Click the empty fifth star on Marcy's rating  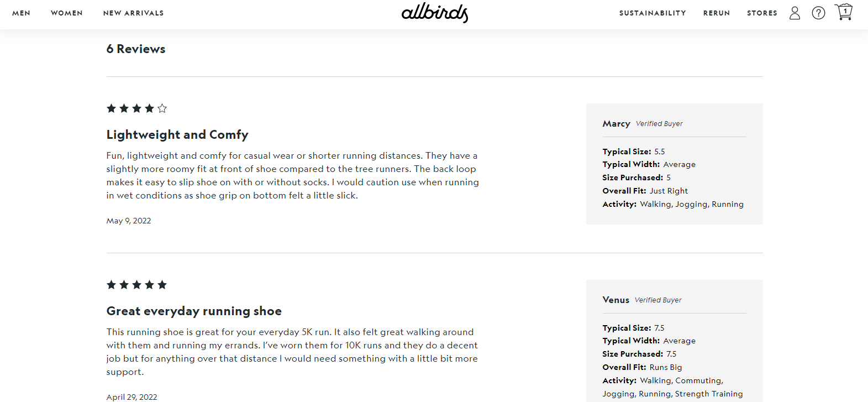coord(161,108)
